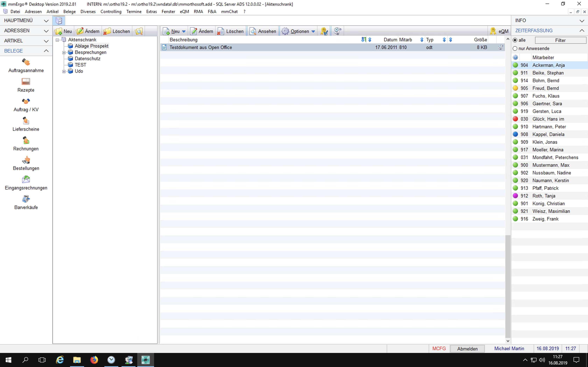Expand the Besprechungen folder node
The height and width of the screenshot is (367, 588).
[x=64, y=53]
